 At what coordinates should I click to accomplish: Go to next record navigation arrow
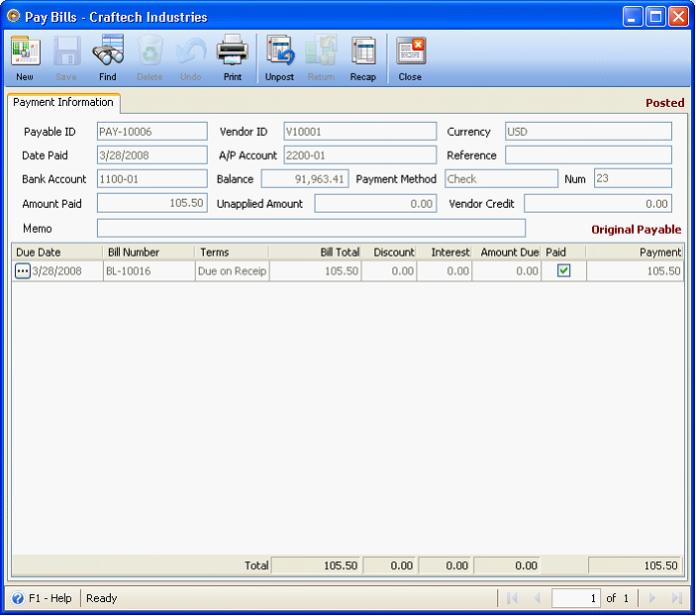[x=651, y=598]
